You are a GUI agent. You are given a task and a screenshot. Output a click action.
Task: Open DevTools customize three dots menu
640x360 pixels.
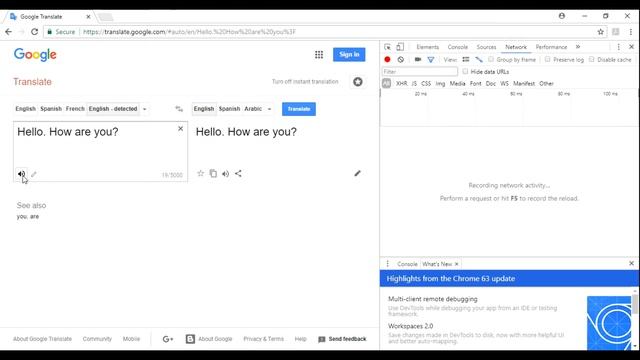[x=618, y=47]
